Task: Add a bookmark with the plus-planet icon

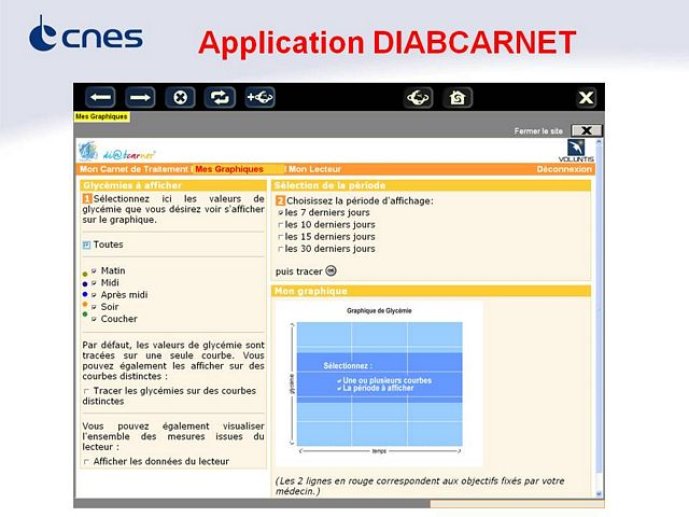Action: click(260, 98)
